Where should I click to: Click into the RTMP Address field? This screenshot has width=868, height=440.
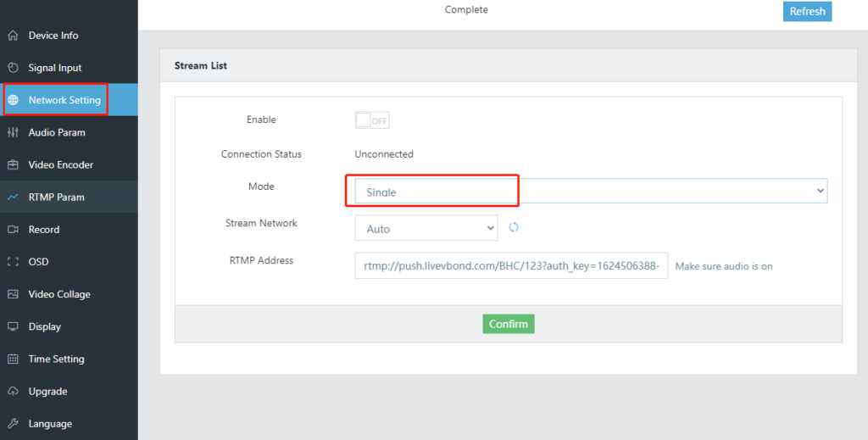[511, 265]
